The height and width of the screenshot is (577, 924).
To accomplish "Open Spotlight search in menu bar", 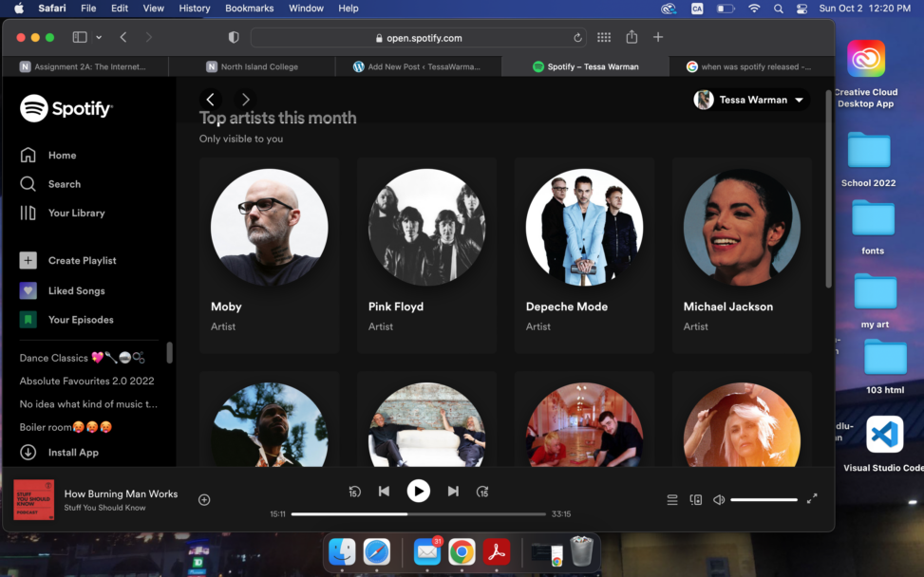I will pyautogui.click(x=779, y=9).
